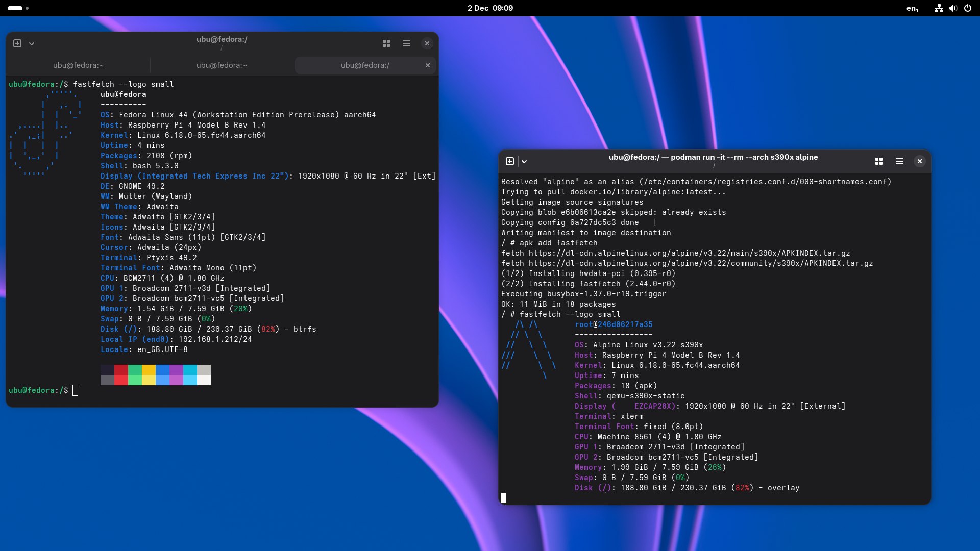This screenshot has width=980, height=551.
Task: Click the 'Shell: bash 5.3.0' line
Action: [139, 166]
